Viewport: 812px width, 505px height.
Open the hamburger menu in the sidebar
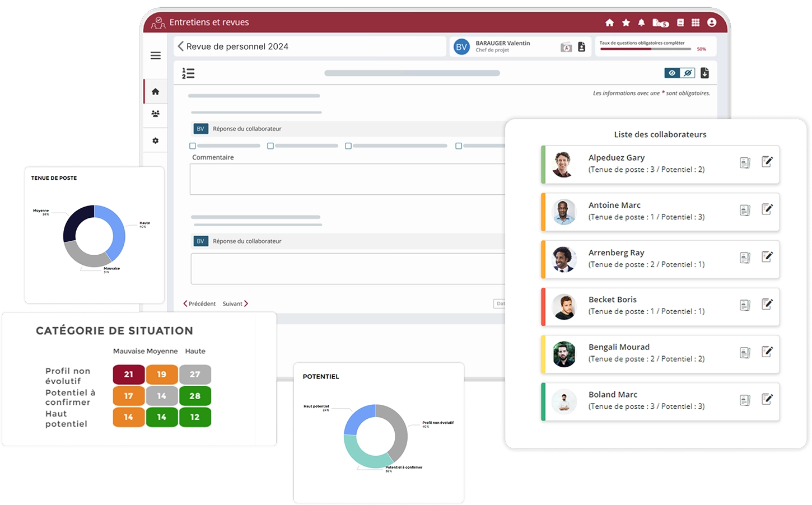click(x=156, y=55)
